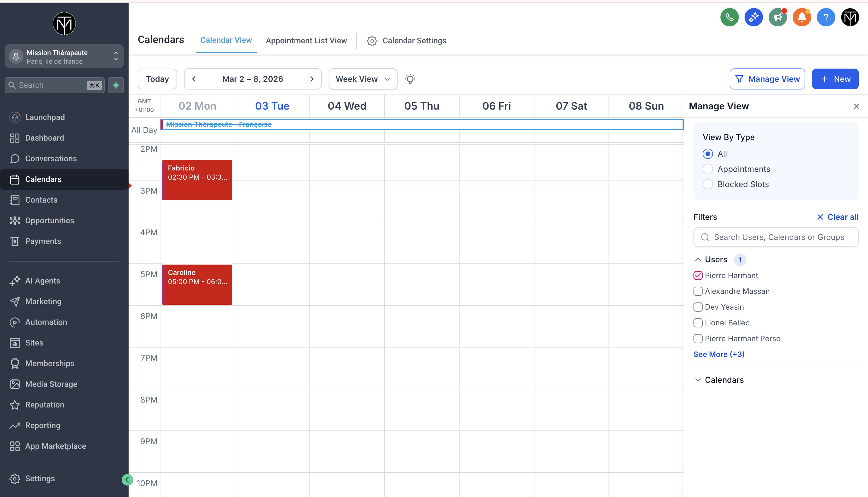Screen dimensions: 868x497
Task: Click the New button
Action: tap(835, 79)
